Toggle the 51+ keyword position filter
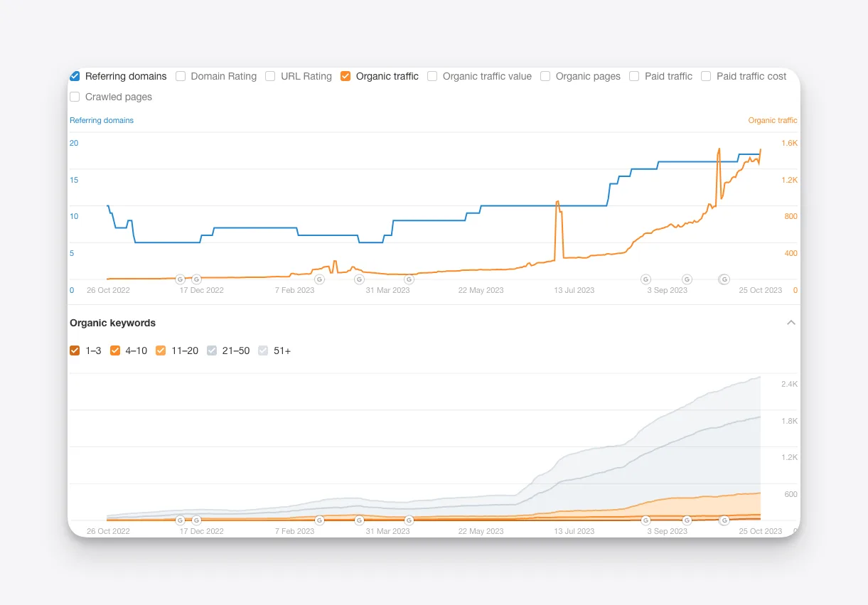The image size is (868, 605). [264, 350]
